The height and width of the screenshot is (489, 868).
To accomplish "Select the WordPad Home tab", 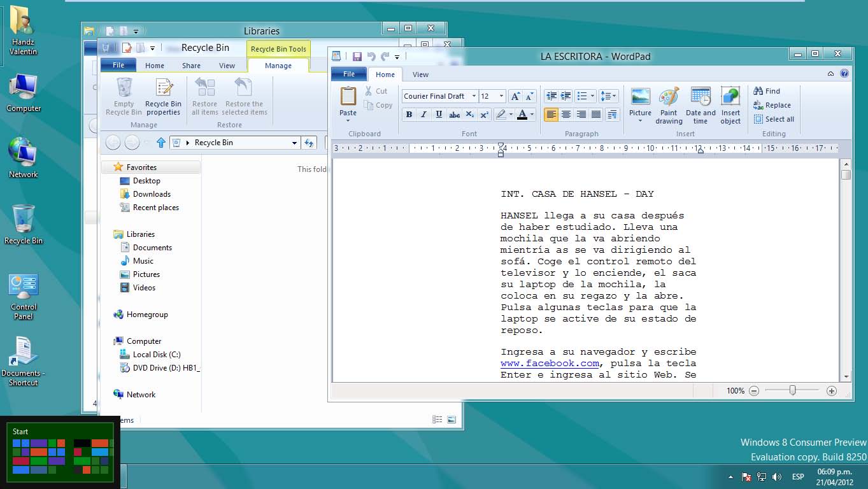I will coord(385,74).
